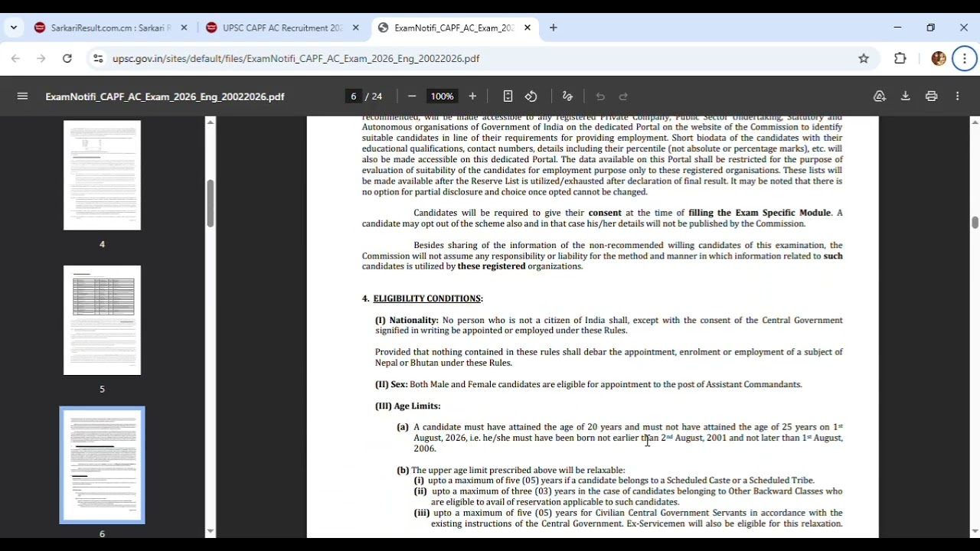Click the document scroll-up arrow

(975, 122)
